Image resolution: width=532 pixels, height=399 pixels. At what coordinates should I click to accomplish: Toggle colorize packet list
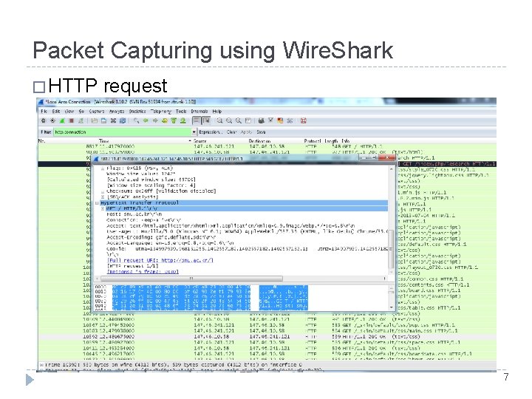click(197, 120)
